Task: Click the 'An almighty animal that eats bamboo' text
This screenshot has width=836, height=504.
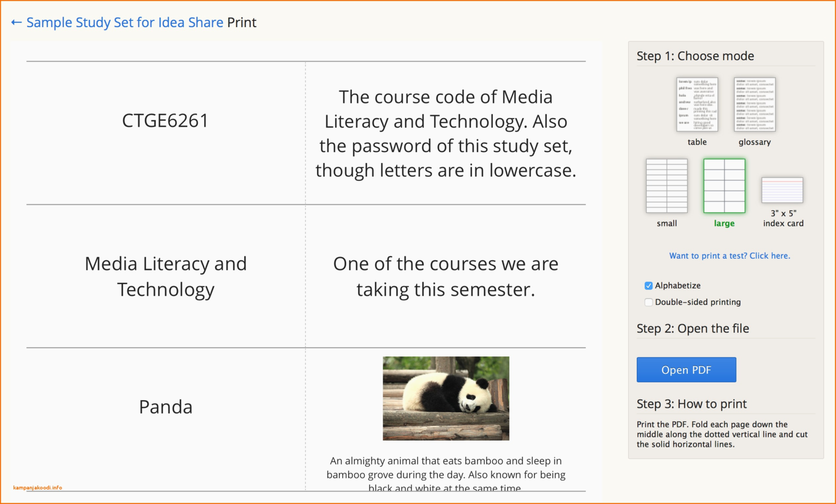Action: tap(446, 474)
